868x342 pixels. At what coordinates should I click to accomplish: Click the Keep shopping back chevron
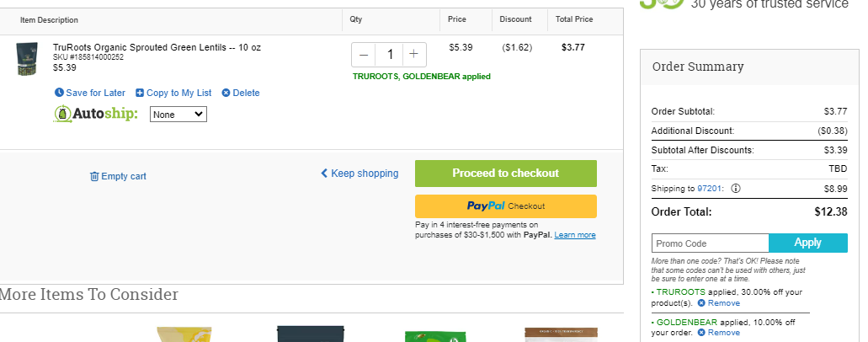coord(324,173)
